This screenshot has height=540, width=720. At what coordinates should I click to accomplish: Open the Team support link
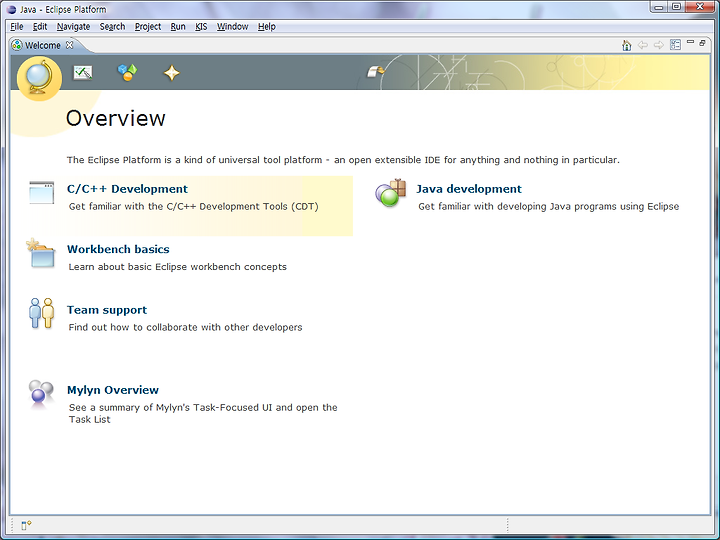click(107, 310)
